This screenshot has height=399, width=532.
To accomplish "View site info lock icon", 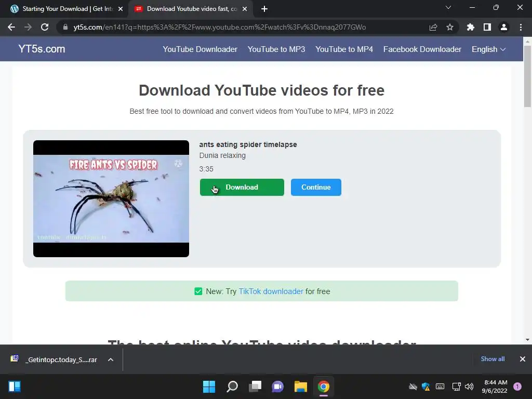I will click(x=65, y=27).
